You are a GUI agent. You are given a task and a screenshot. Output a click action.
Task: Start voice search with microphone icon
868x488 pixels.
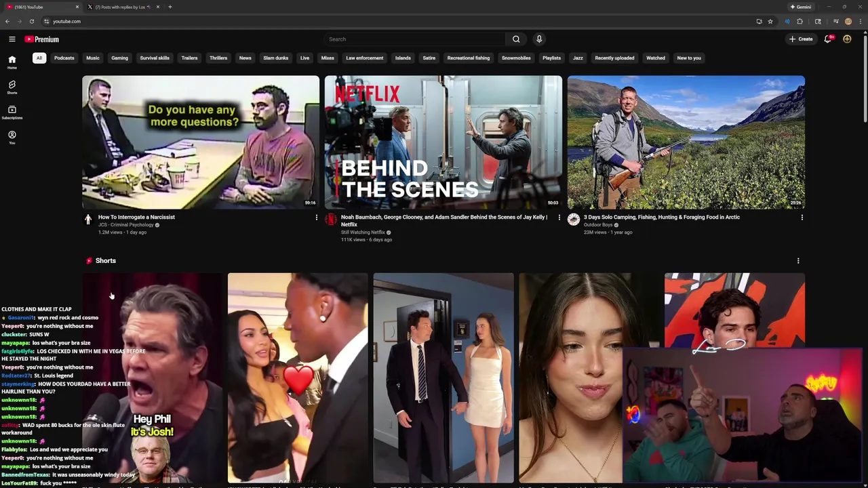click(x=539, y=39)
